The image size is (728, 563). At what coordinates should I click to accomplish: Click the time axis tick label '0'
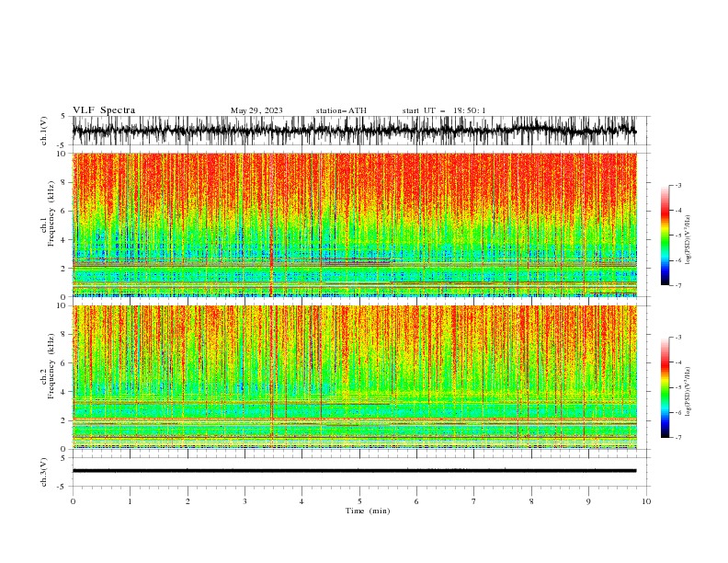point(73,501)
